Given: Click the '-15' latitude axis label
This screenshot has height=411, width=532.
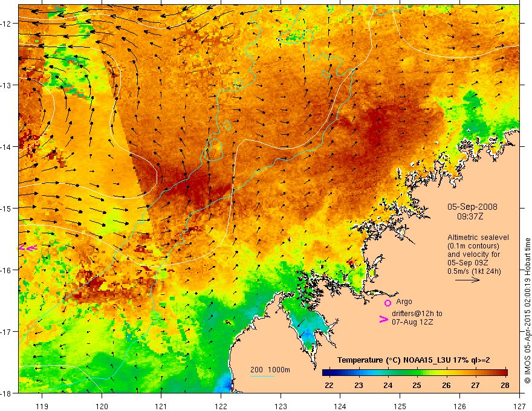Looking at the screenshot, I should coord(6,208).
